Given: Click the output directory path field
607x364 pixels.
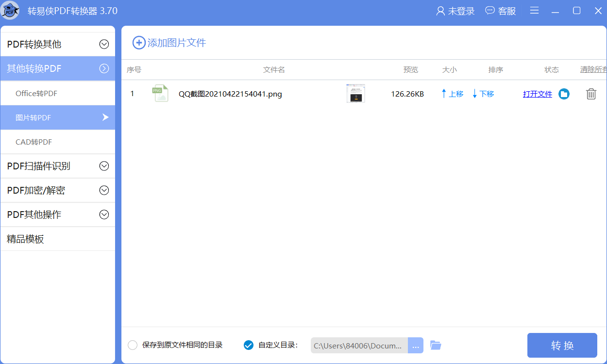Looking at the screenshot, I should click(x=359, y=346).
